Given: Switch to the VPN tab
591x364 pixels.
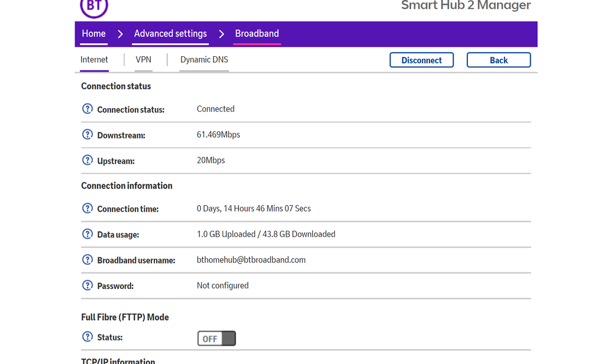Looking at the screenshot, I should pos(143,60).
